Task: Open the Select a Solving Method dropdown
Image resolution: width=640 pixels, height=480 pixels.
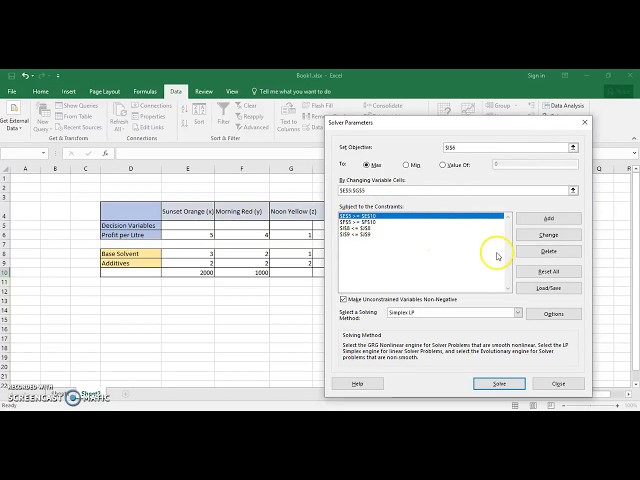Action: click(x=518, y=313)
